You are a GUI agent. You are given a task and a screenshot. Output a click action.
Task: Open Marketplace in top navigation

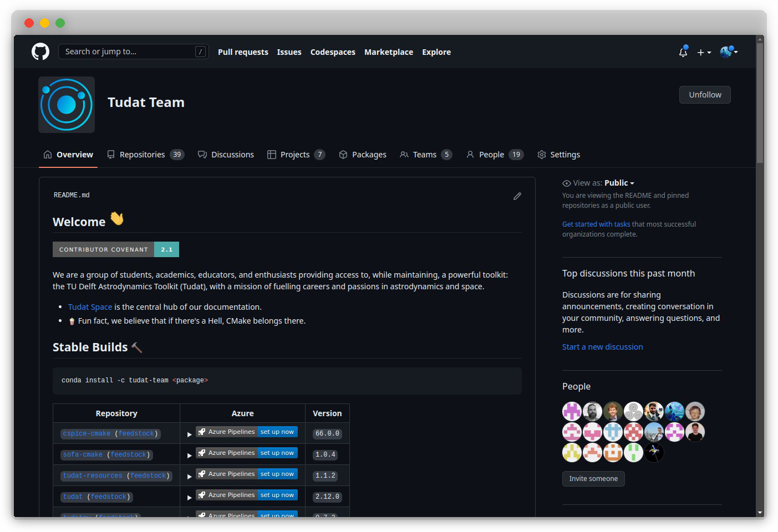(389, 52)
